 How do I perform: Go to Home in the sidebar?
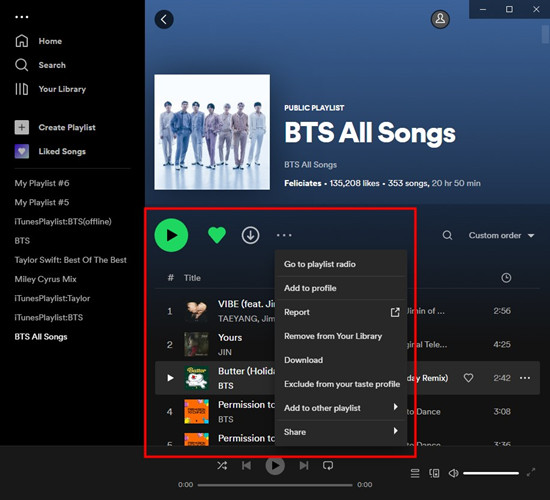pyautogui.click(x=39, y=41)
